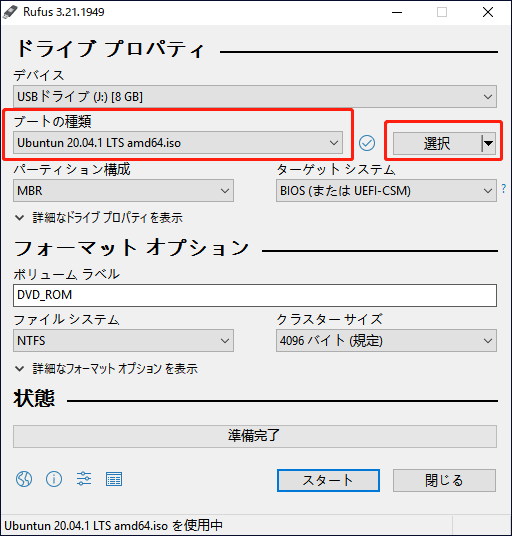Click the 準備完了 progress bar
Image resolution: width=512 pixels, height=536 pixels.
click(255, 436)
